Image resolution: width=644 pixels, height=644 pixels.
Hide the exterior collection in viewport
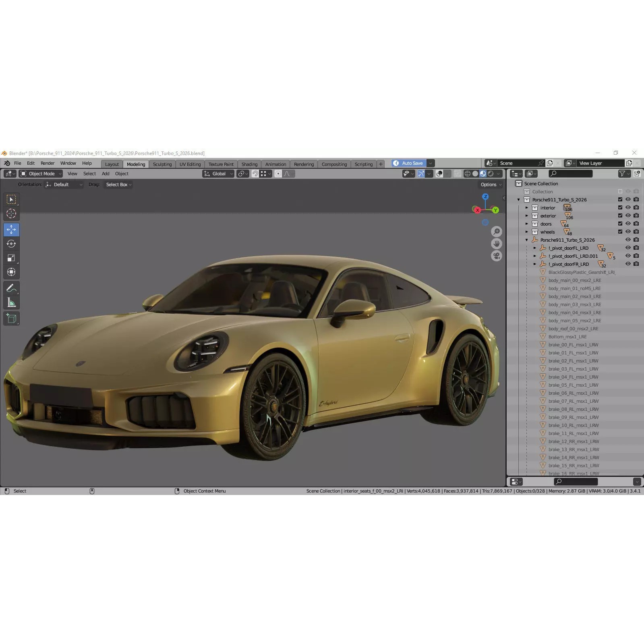point(628,215)
